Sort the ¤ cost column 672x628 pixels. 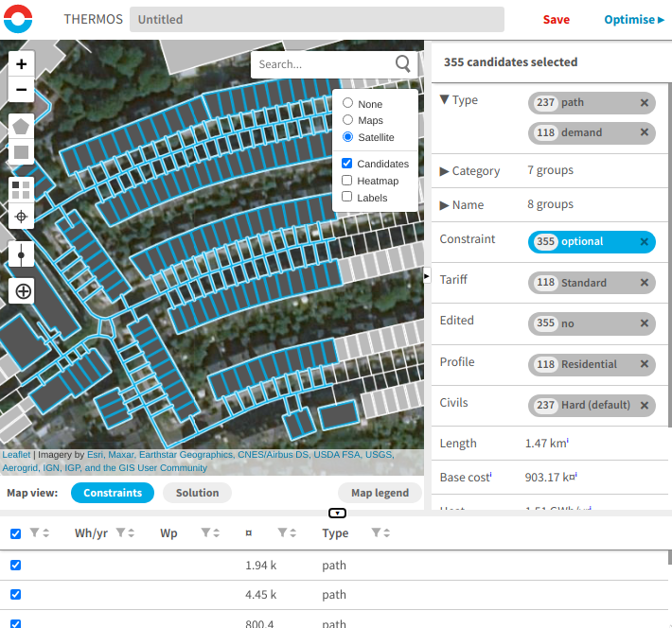(x=293, y=532)
